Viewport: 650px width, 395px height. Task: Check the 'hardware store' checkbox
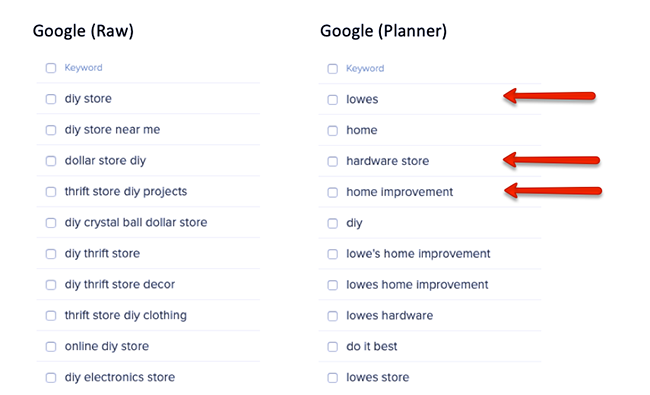[x=332, y=161]
